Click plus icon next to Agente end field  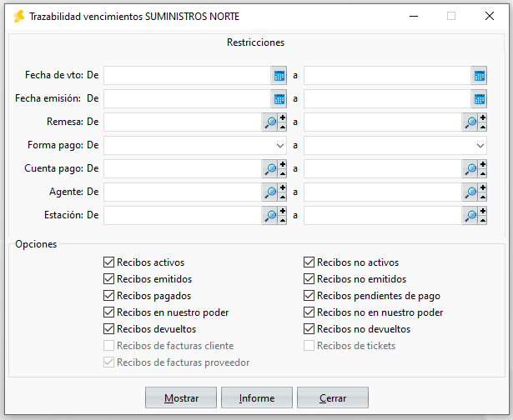[483, 187]
